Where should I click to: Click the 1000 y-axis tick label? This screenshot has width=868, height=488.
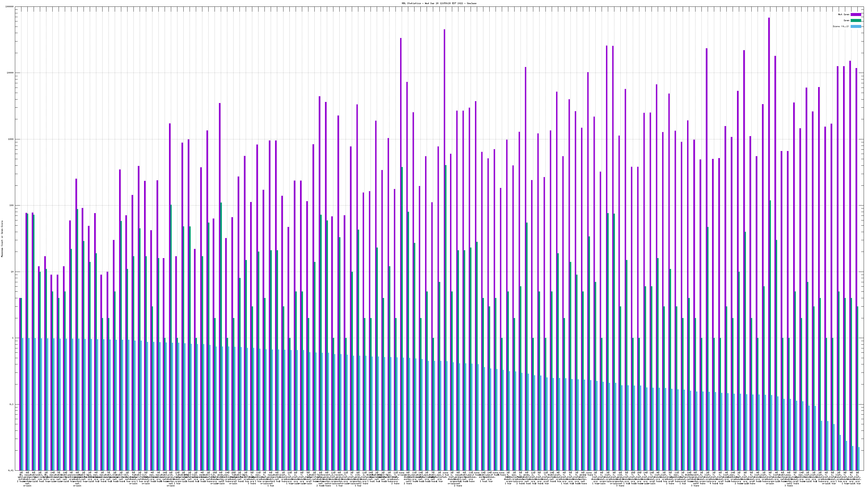tap(11, 139)
